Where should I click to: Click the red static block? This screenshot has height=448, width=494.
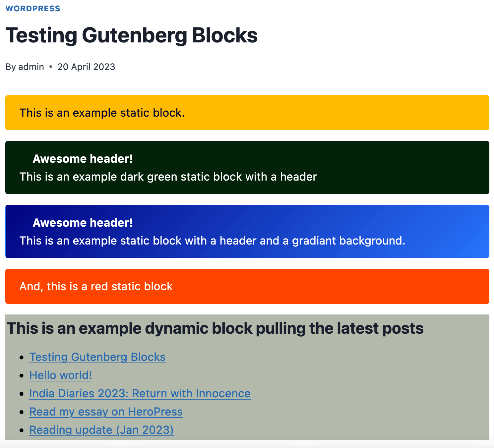247,286
